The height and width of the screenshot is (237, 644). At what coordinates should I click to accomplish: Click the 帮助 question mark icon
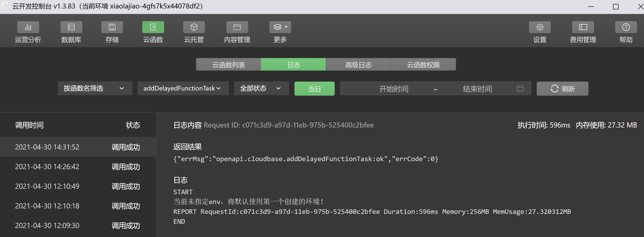[626, 27]
